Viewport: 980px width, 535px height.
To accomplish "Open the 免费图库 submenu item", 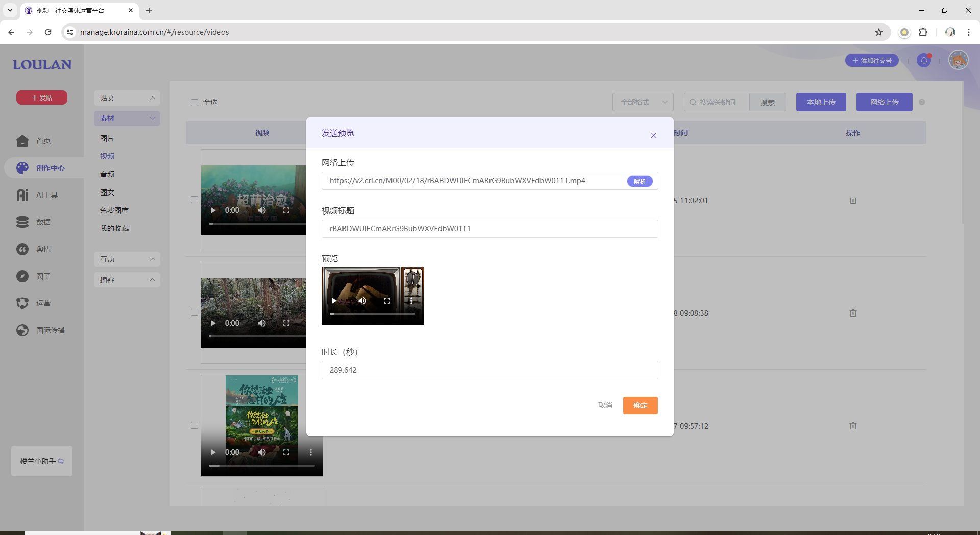I will (x=114, y=210).
